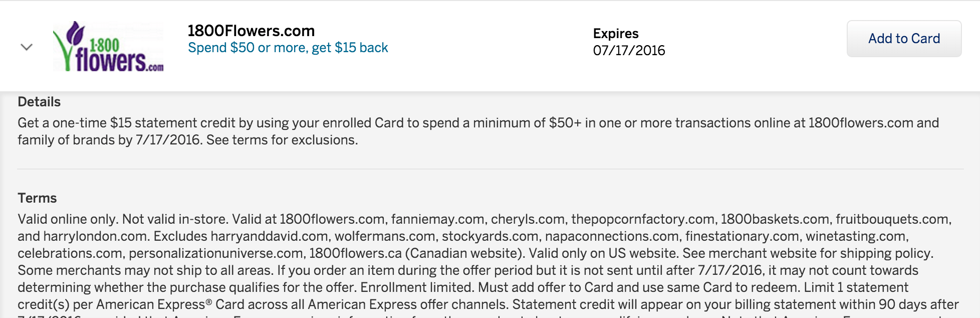Image resolution: width=980 pixels, height=318 pixels.
Task: Click the Expires label
Action: point(615,34)
